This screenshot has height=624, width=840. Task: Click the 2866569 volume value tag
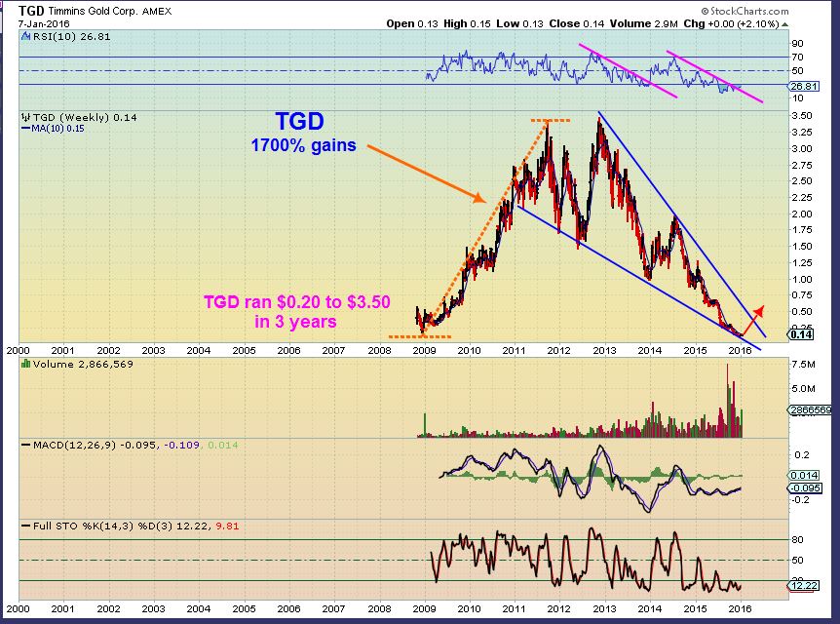click(x=810, y=410)
